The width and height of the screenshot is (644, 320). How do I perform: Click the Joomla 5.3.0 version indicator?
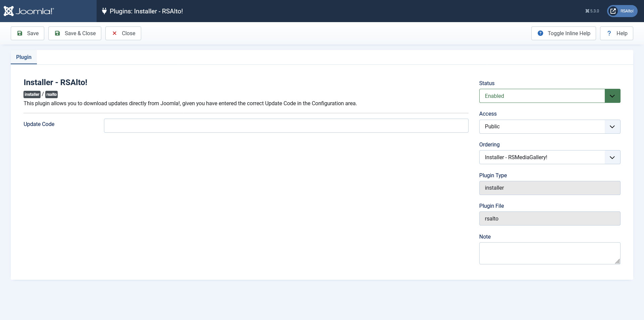pyautogui.click(x=592, y=11)
